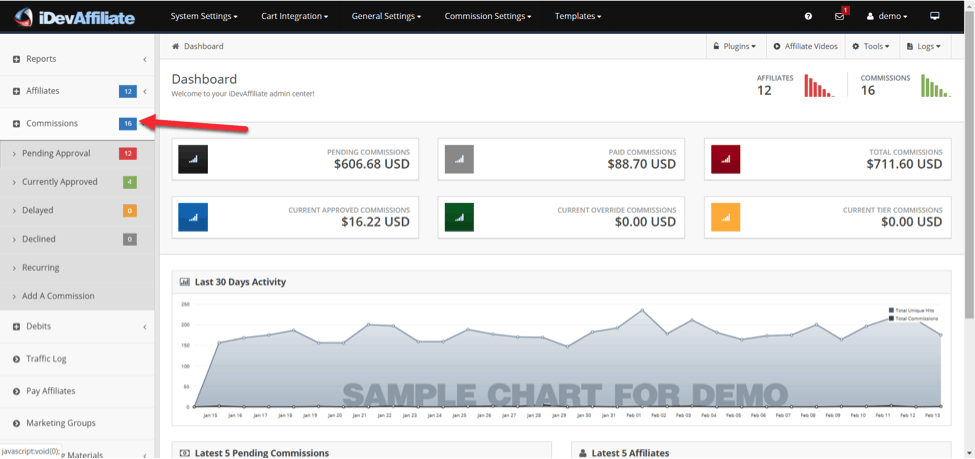Image resolution: width=975 pixels, height=459 pixels.
Task: Open the Templates dropdown menu
Action: click(x=578, y=16)
